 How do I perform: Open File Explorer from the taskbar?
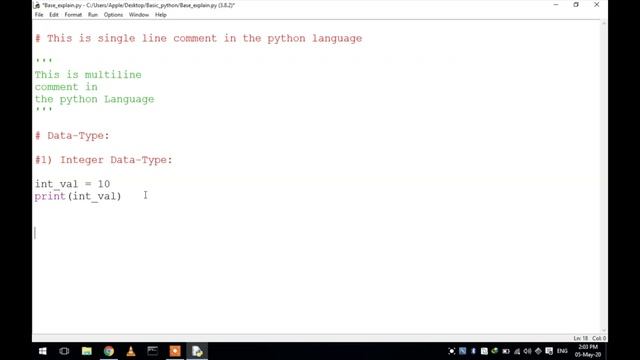click(x=87, y=351)
